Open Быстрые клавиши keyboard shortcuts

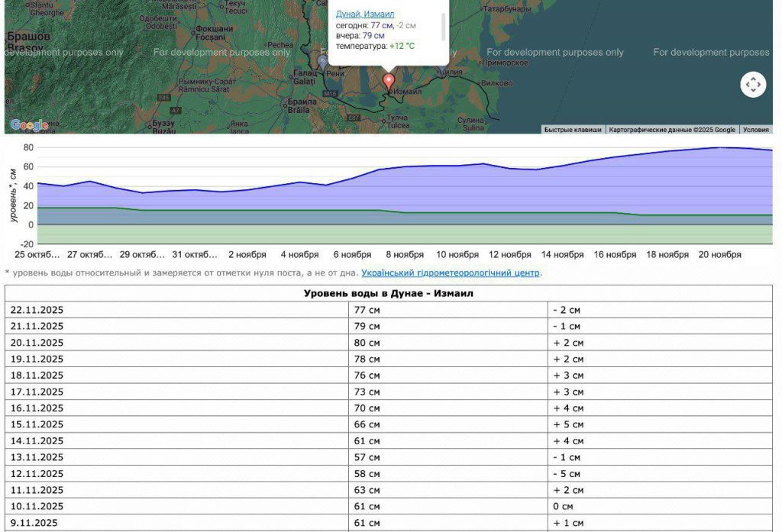[x=572, y=130]
